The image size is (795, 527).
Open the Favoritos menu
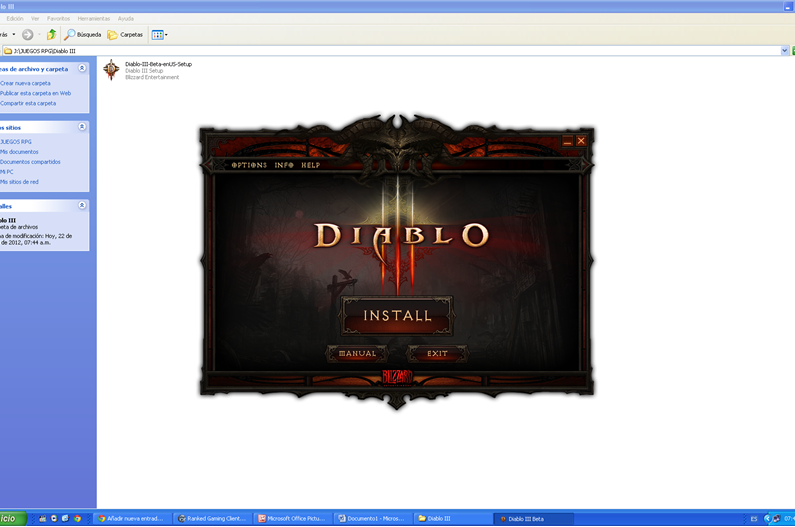tap(58, 18)
